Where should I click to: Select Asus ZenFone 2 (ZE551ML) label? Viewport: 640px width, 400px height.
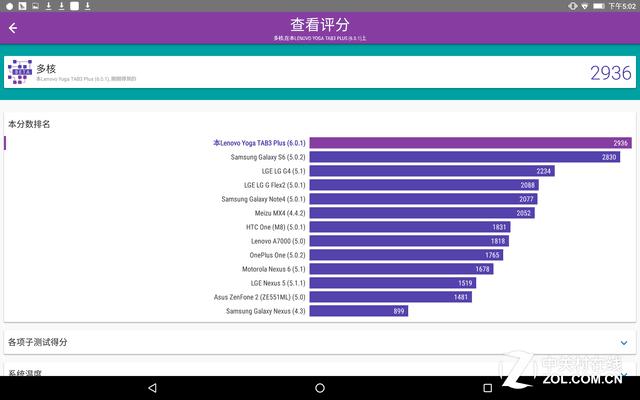(259, 297)
